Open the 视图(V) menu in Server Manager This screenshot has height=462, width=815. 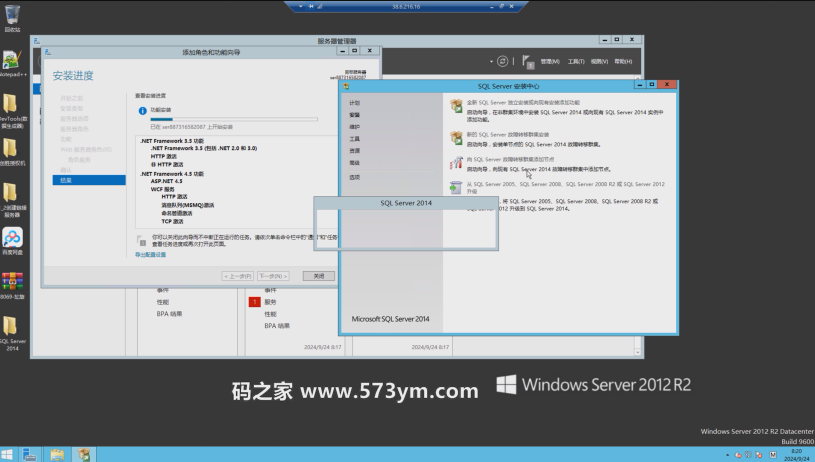click(x=599, y=61)
